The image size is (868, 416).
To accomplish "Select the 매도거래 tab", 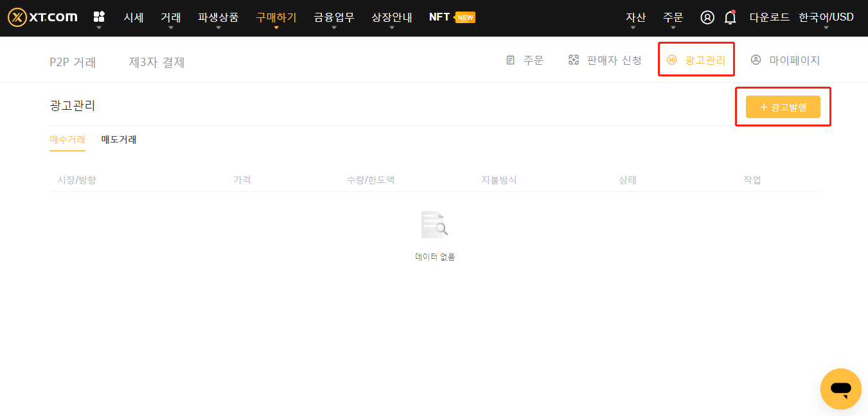I will (x=119, y=139).
